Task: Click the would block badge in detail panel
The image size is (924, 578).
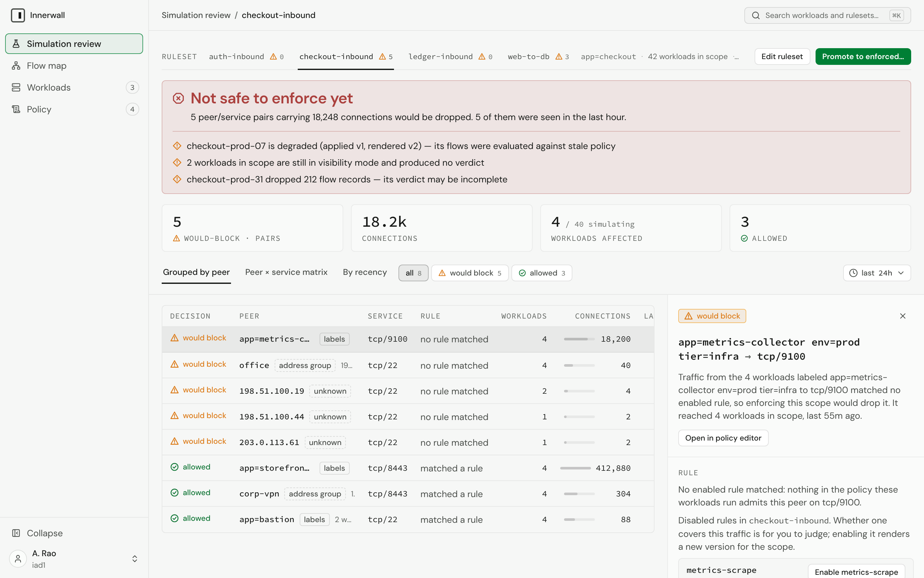Action: coord(712,316)
